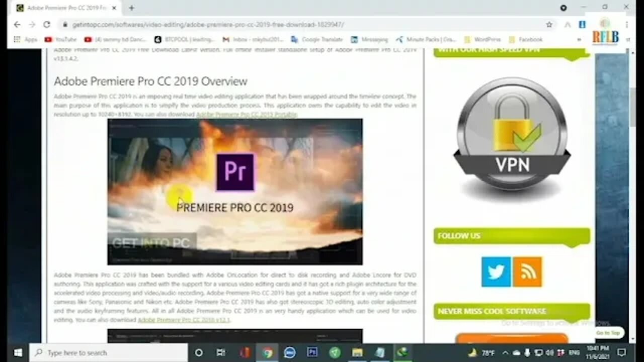Click the microphone tray icon
The width and height of the screenshot is (644, 362).
[527, 352]
